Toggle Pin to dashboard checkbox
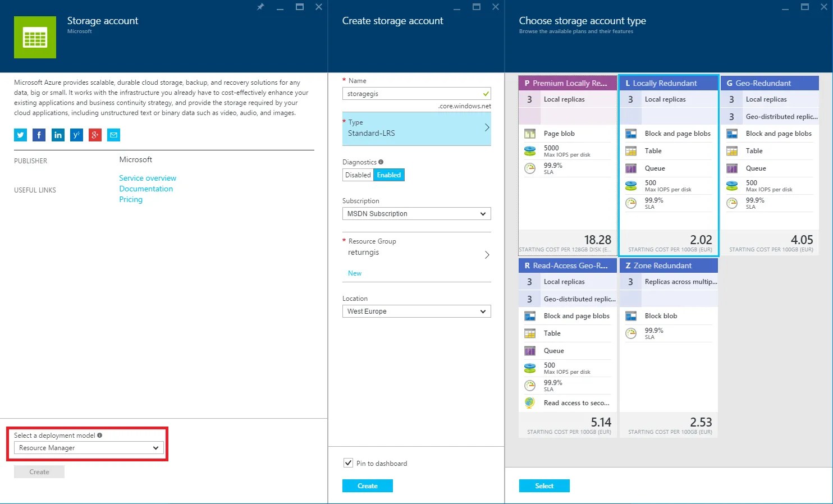833x504 pixels. point(348,463)
